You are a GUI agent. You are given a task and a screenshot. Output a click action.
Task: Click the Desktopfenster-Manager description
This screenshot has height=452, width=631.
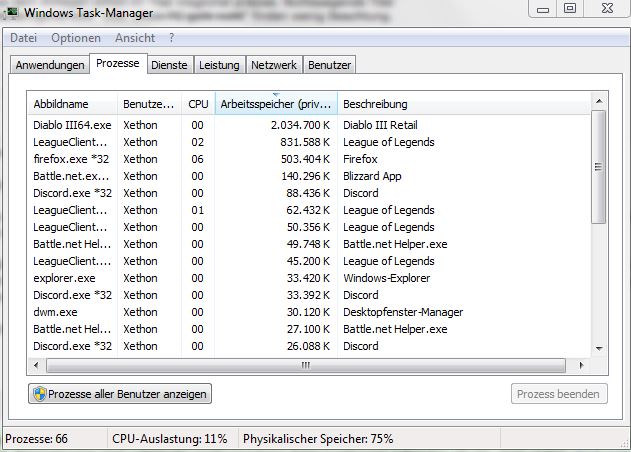coord(403,312)
